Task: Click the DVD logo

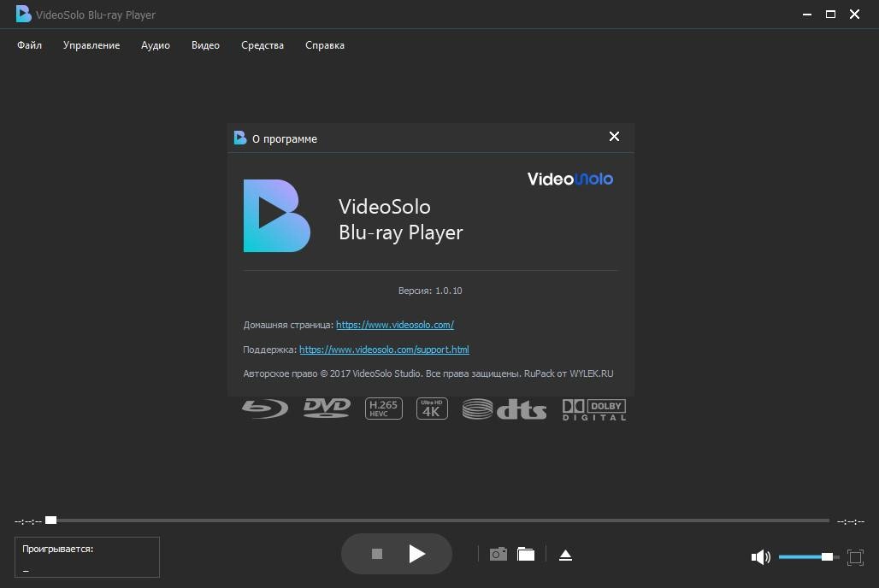Action: [x=327, y=408]
